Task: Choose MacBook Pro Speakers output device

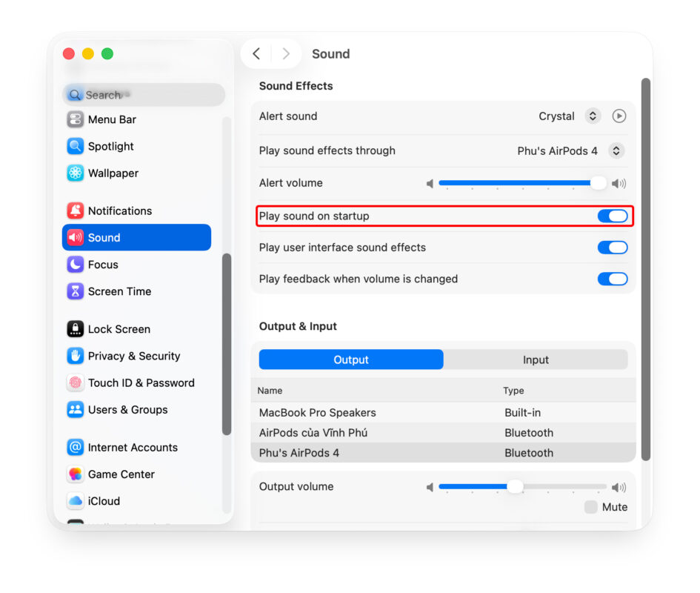Action: coord(318,413)
